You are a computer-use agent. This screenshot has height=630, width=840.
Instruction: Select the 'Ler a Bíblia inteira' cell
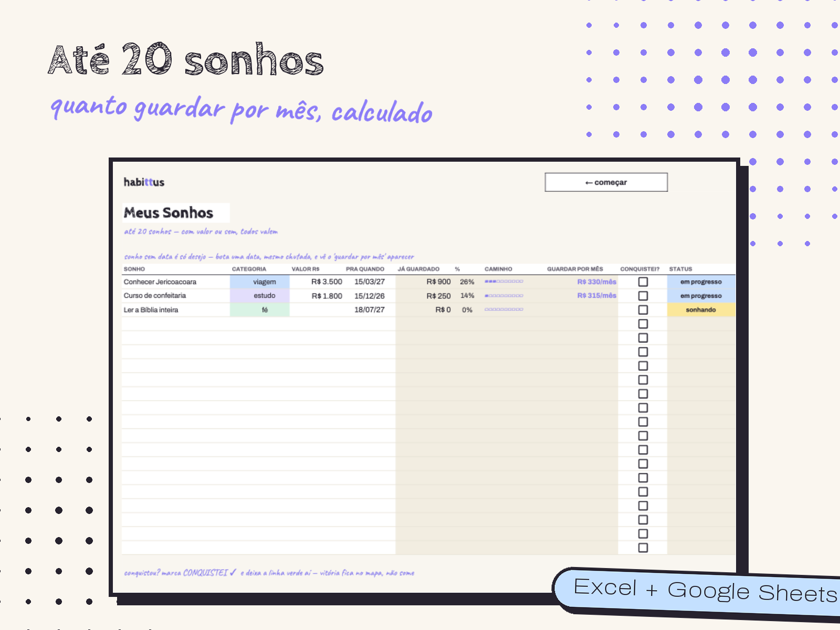point(176,310)
